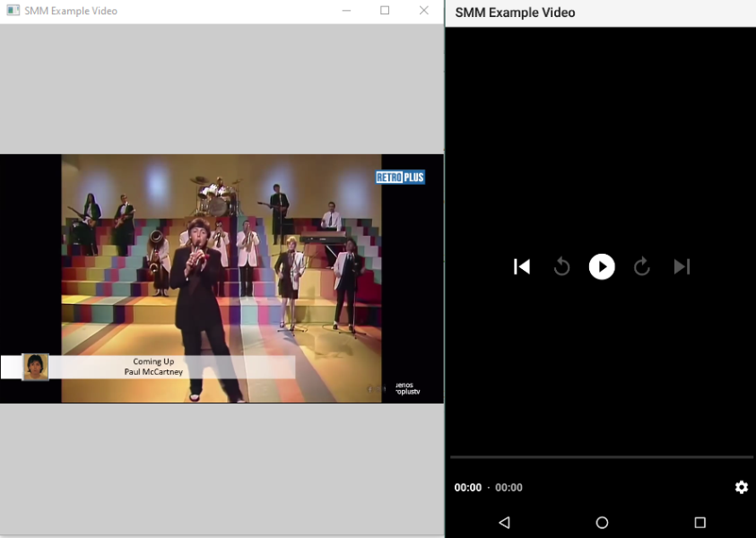Screen dimensions: 756x538
Task: Click the elapsed time 00:00 label
Action: 467,488
